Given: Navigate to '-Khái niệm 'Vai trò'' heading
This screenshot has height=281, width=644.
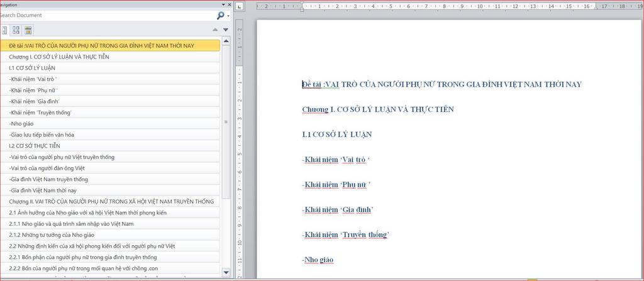Looking at the screenshot, I should pyautogui.click(x=110, y=79).
